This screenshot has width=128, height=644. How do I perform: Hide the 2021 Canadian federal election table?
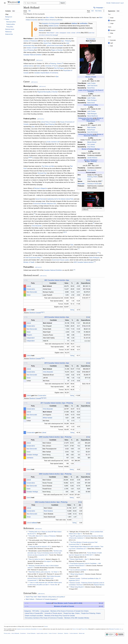click(88, 280)
